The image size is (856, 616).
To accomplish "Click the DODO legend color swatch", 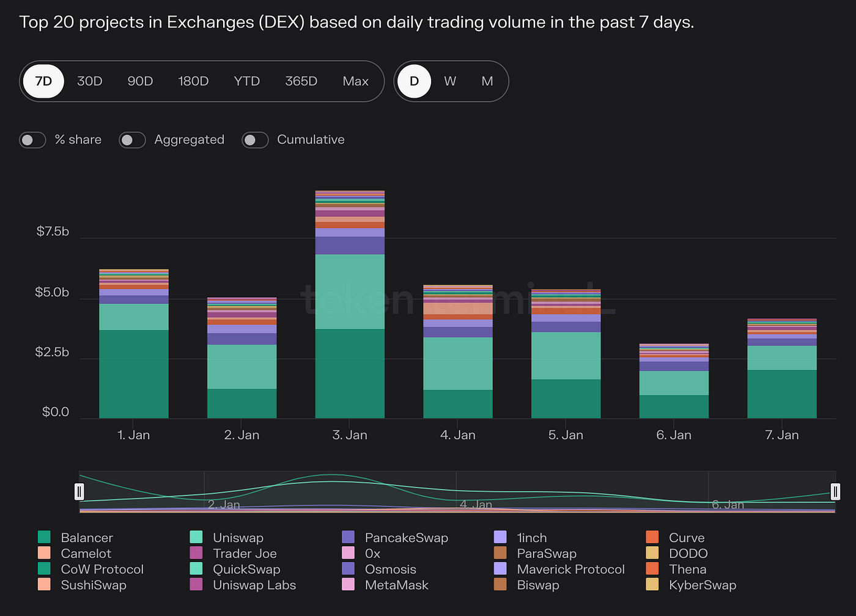I will click(652, 553).
